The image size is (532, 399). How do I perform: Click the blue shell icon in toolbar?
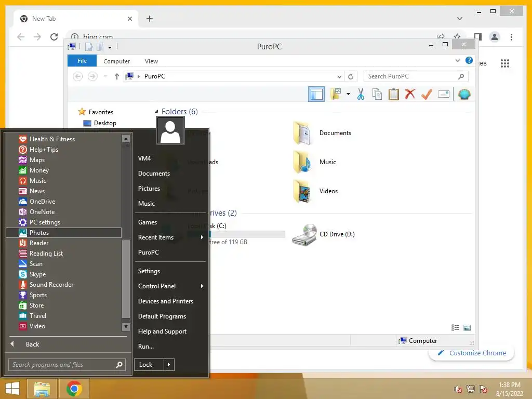(x=464, y=94)
